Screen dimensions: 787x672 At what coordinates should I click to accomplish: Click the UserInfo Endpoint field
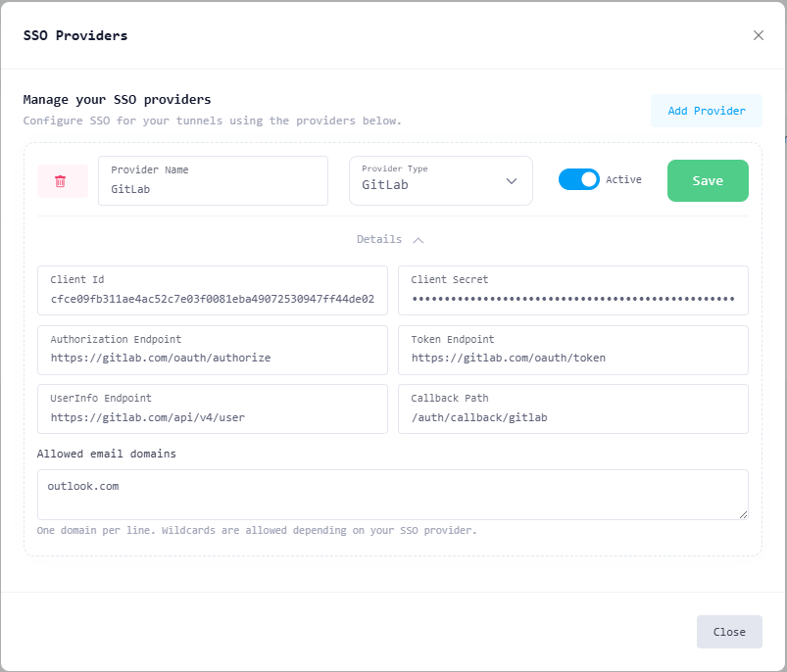212,417
